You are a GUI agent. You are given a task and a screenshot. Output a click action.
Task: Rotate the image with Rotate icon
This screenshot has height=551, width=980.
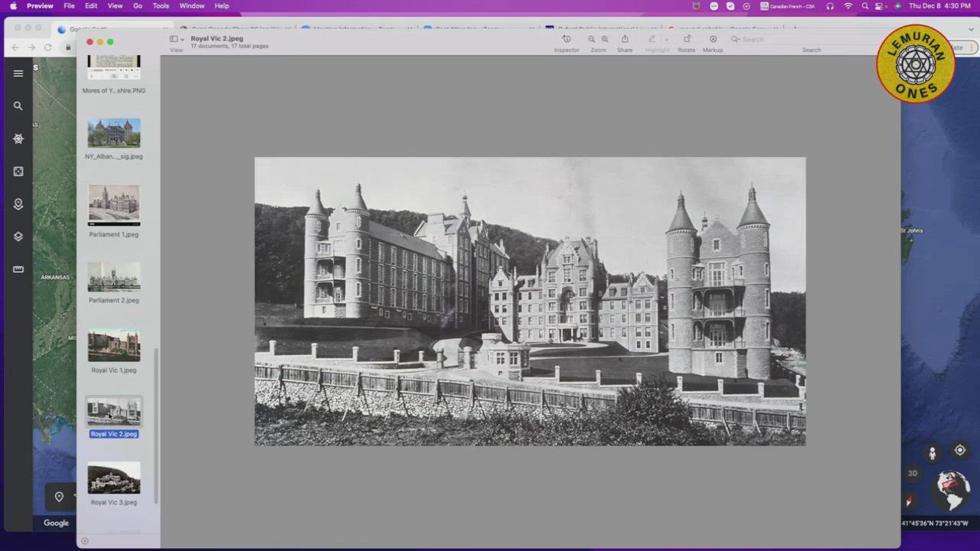(x=687, y=39)
